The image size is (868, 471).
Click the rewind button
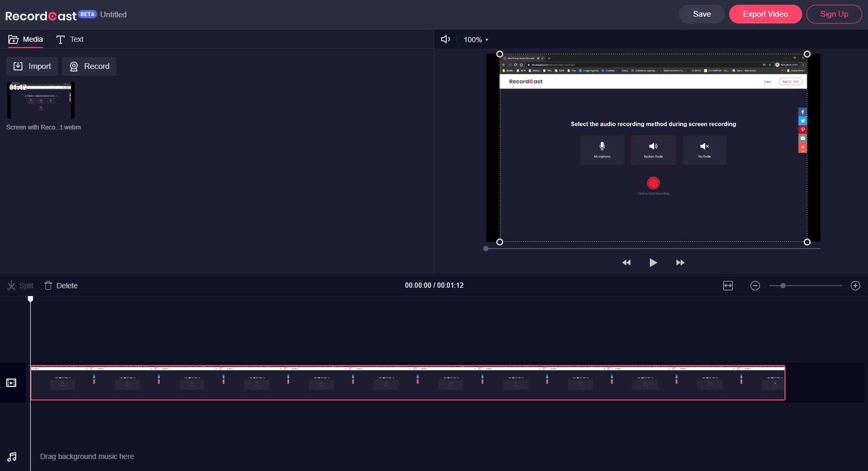click(x=626, y=263)
